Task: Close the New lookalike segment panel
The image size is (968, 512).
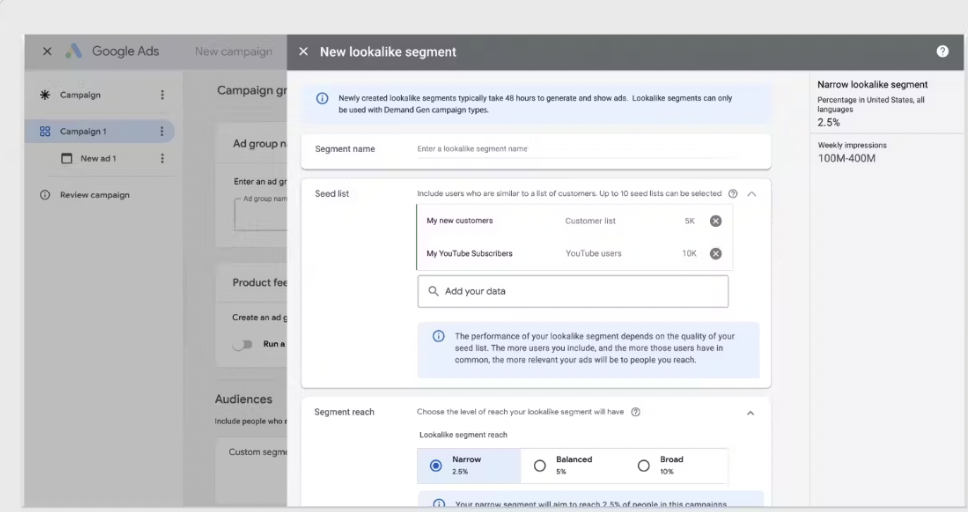Action: [x=303, y=52]
